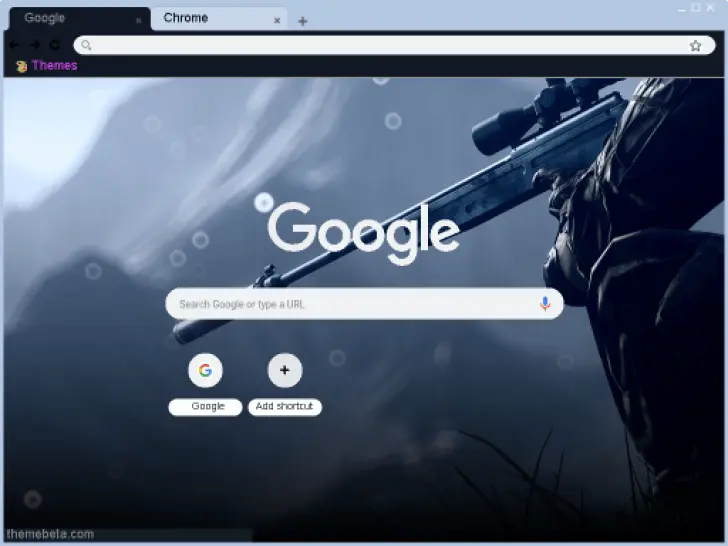Reload the current page

54,45
